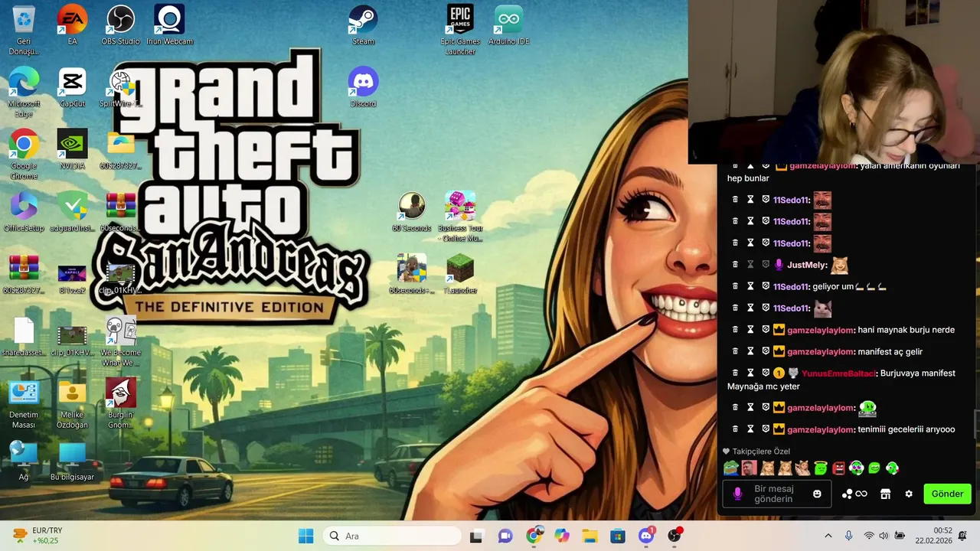The height and width of the screenshot is (551, 980).
Task: Launch Steam from the desktop
Action: 363,25
